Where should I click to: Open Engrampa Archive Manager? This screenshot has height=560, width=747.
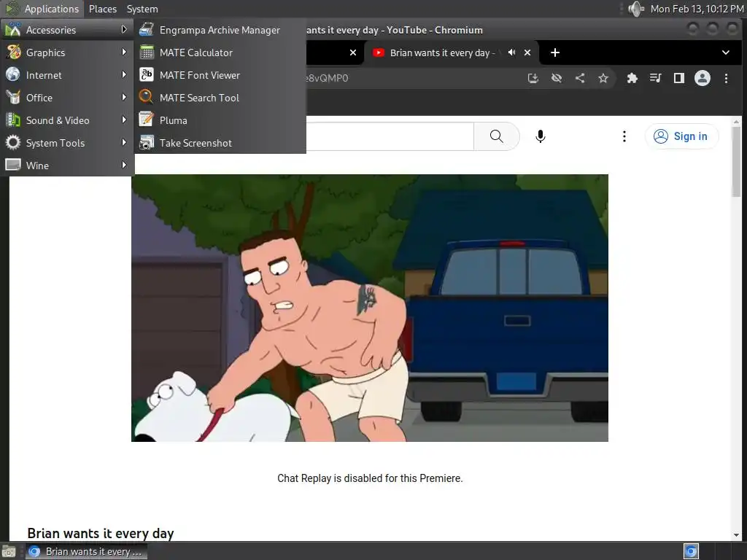click(220, 30)
